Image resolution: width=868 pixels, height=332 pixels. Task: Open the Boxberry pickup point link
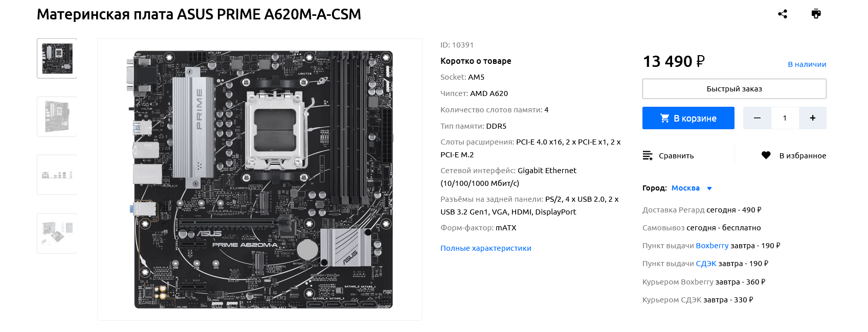(712, 246)
